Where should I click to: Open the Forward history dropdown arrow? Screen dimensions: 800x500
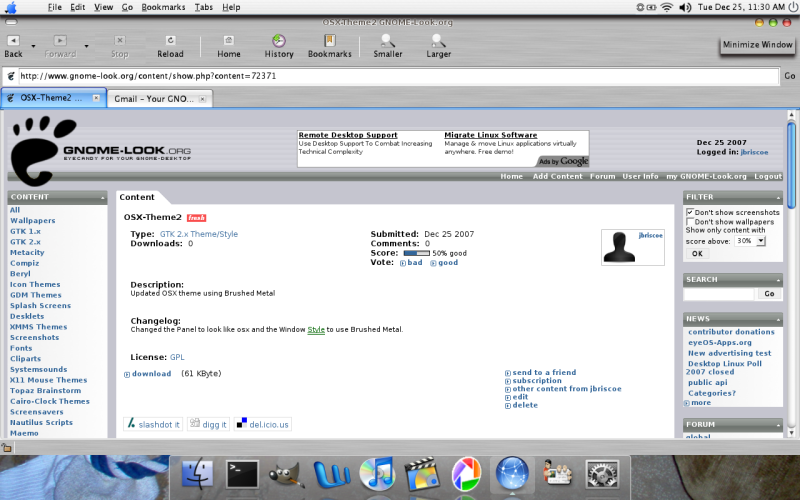(86, 46)
